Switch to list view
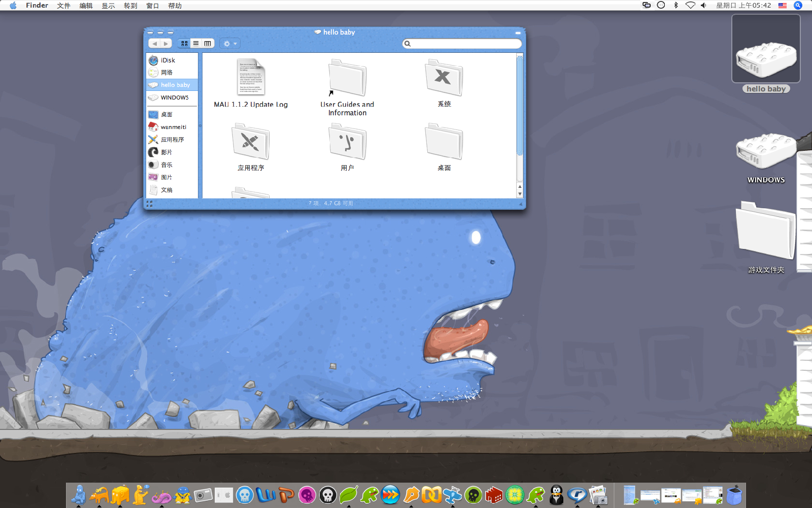Image resolution: width=812 pixels, height=508 pixels. [196, 44]
